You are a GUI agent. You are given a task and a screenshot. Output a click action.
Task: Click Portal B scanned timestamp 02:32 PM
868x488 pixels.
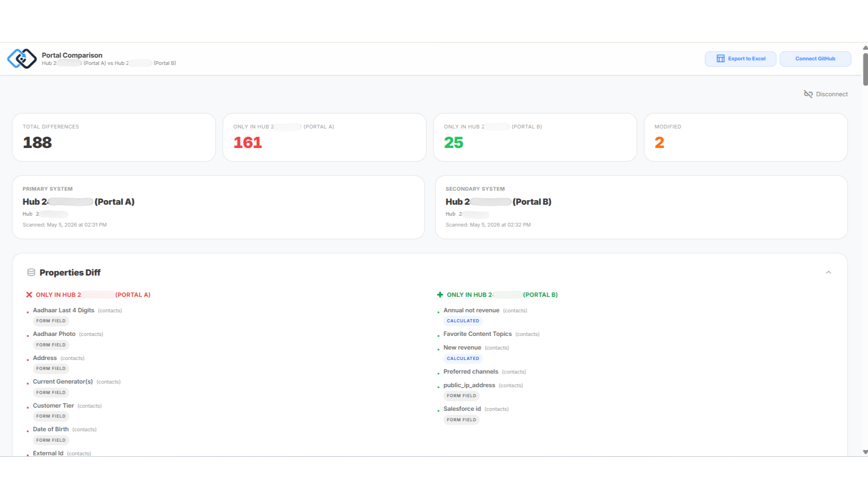(488, 225)
